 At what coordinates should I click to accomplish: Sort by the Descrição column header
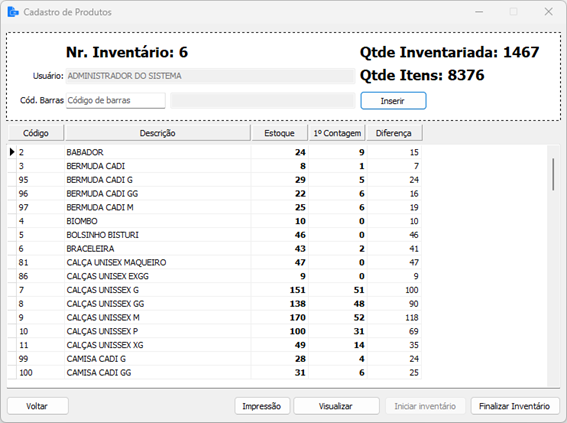[x=158, y=133]
